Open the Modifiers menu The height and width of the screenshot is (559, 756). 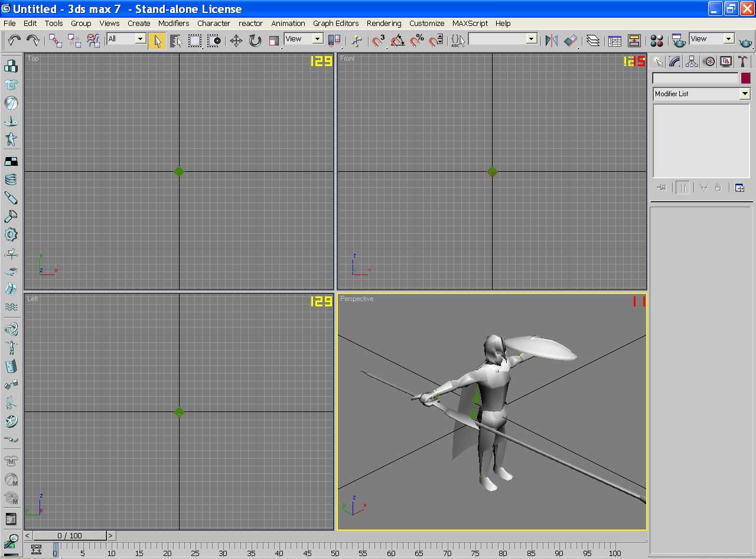tap(174, 23)
